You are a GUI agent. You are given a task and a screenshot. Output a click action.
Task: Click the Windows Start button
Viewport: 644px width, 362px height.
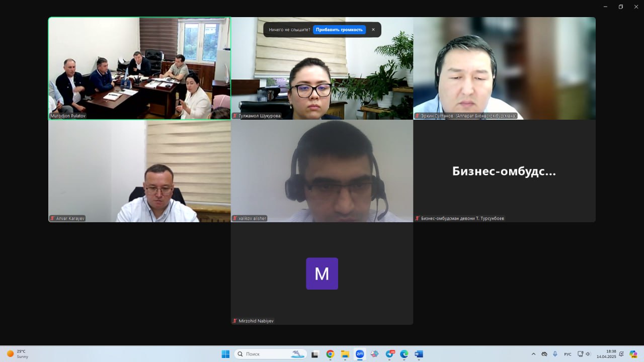click(225, 354)
